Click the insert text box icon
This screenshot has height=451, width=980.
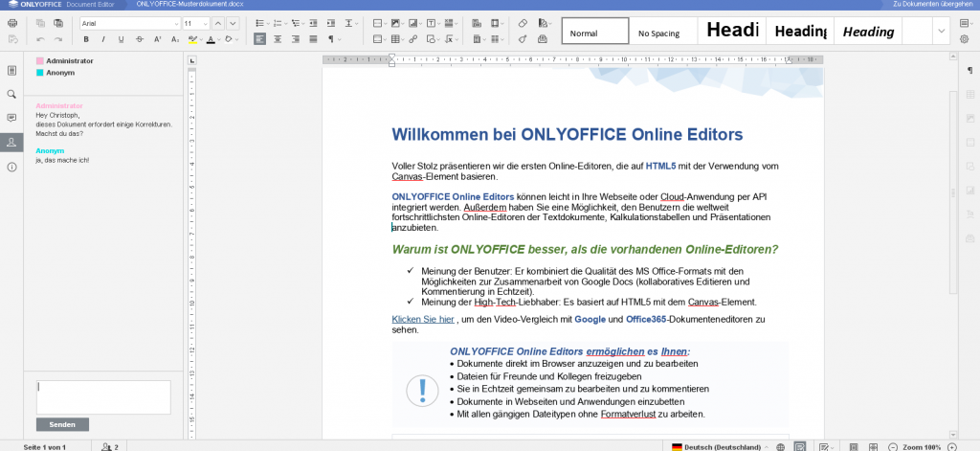433,24
